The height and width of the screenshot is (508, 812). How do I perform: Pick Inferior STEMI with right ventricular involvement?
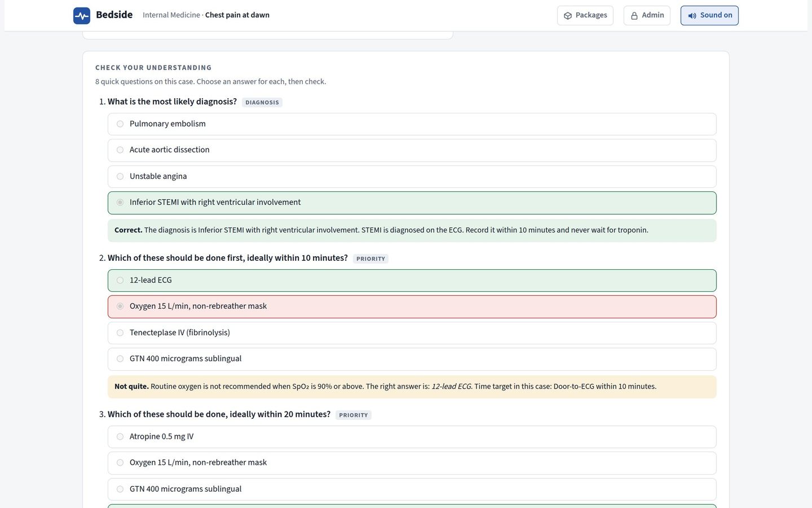[412, 203]
